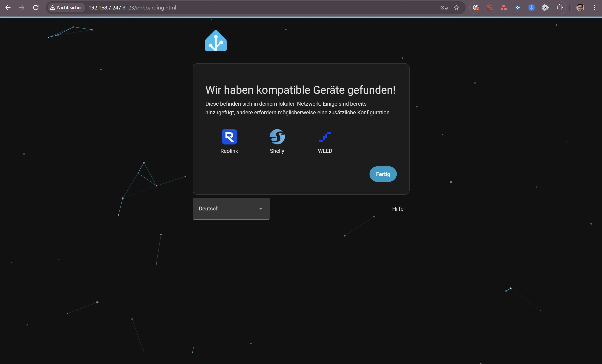This screenshot has height=364, width=602.
Task: Click the 'Nicht sicher' security indicator
Action: click(x=66, y=8)
